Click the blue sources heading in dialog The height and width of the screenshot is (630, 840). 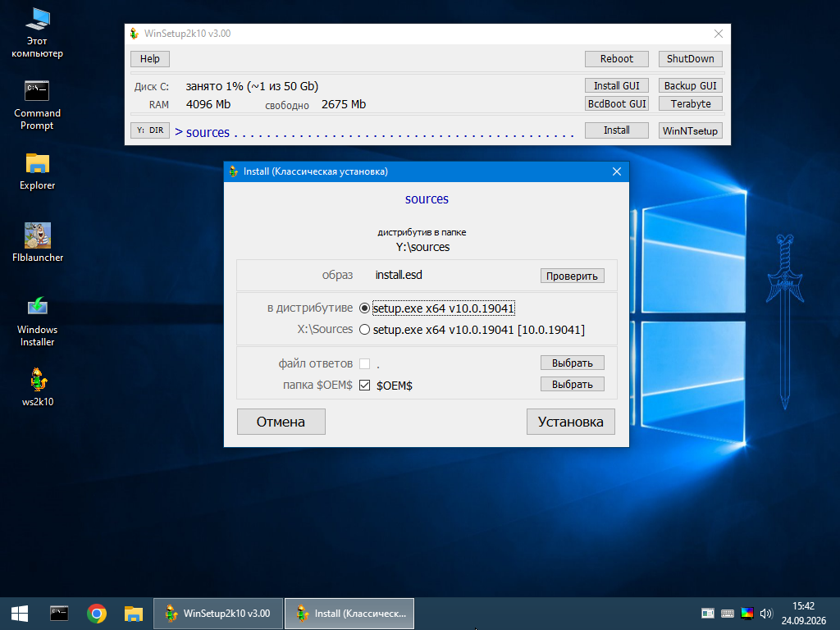pos(427,199)
